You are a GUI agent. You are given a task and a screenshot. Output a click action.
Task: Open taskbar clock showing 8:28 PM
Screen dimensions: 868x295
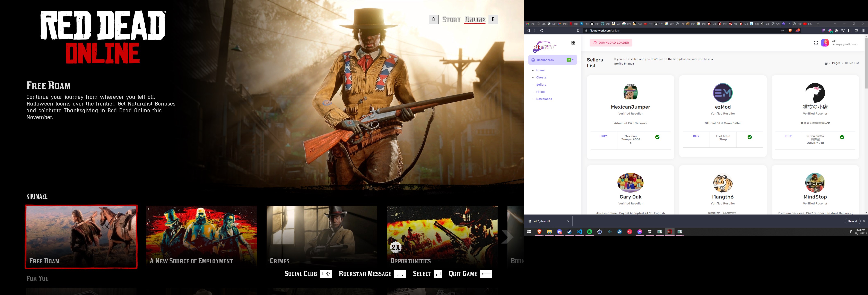pyautogui.click(x=860, y=232)
